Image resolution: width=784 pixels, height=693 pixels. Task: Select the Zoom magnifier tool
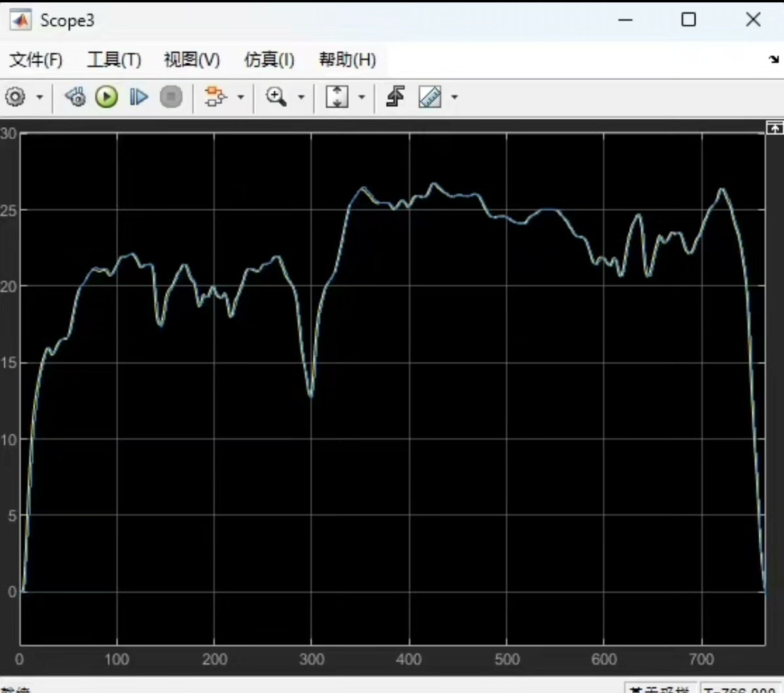(276, 97)
